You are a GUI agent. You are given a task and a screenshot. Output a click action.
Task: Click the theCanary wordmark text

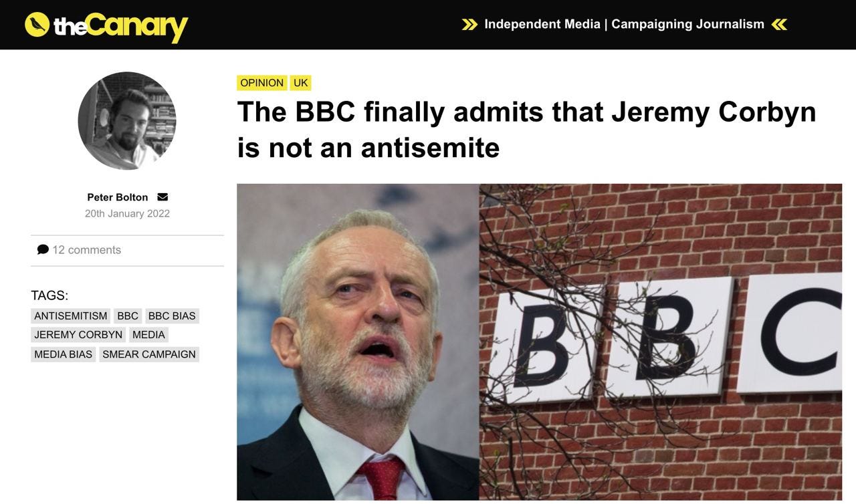(120, 27)
